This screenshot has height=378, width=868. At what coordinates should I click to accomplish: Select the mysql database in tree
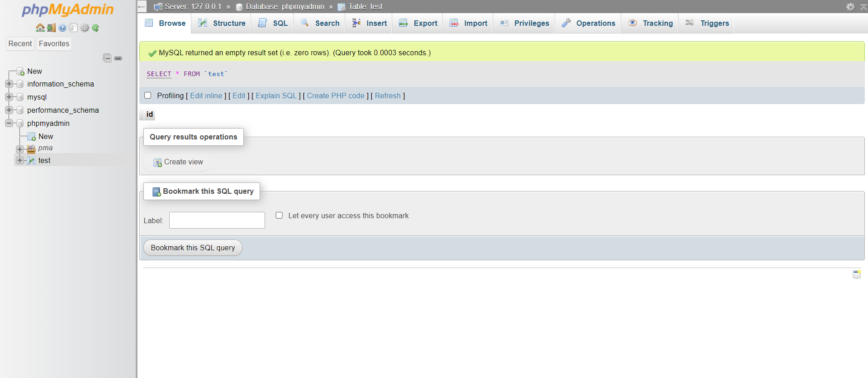click(x=37, y=97)
